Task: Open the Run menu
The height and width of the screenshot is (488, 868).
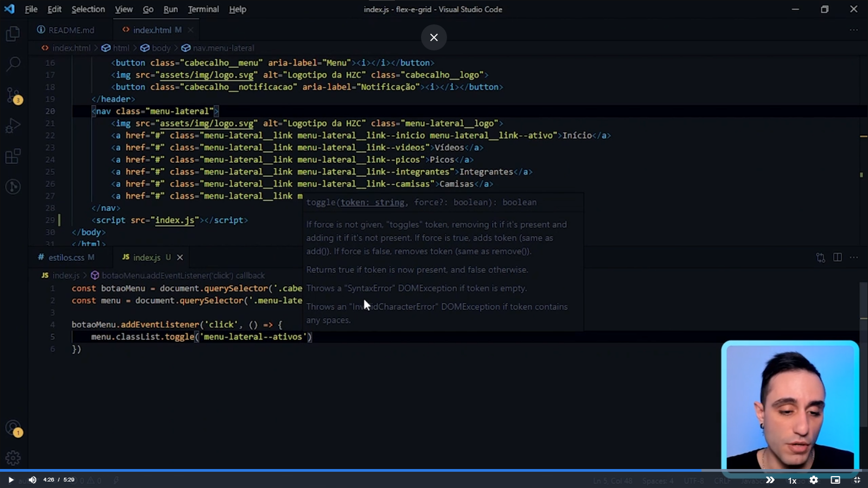Action: 170,9
